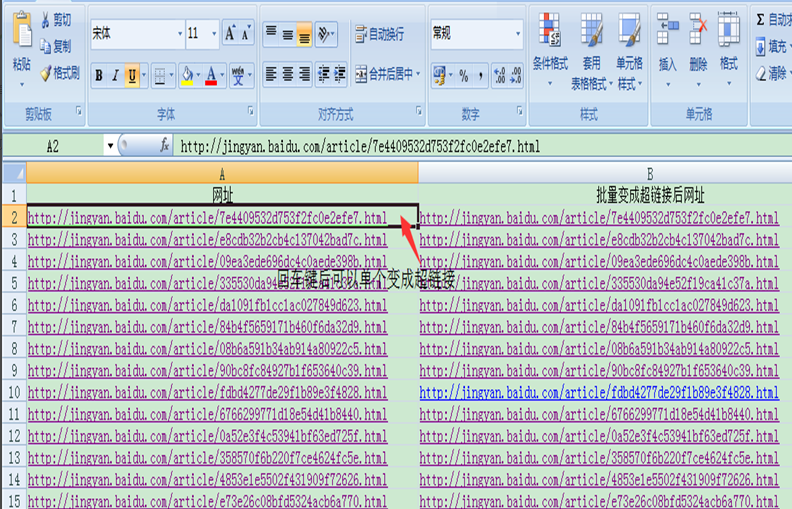
Task: Click the Format cells (格式) icon
Action: pyautogui.click(x=728, y=29)
